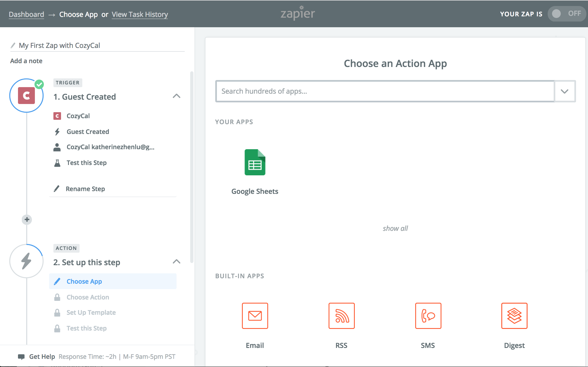Add a step with the plus icon

[27, 219]
